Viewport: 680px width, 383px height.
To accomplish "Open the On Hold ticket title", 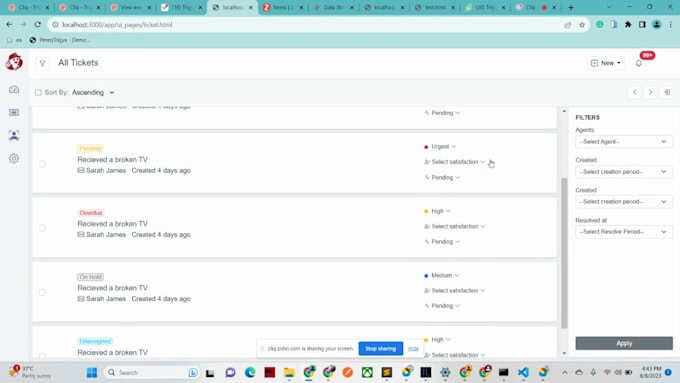I will coord(112,288).
